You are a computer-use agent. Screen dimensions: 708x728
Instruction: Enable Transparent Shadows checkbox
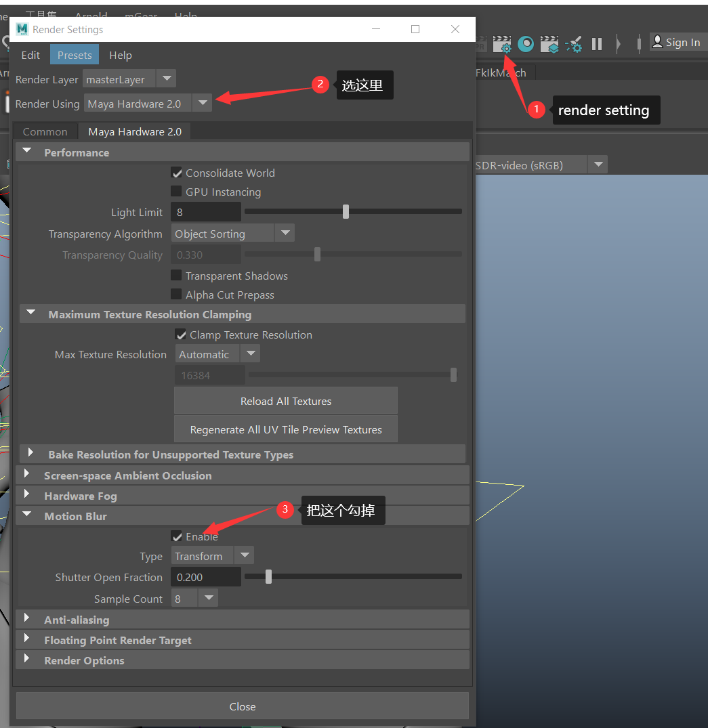[176, 276]
